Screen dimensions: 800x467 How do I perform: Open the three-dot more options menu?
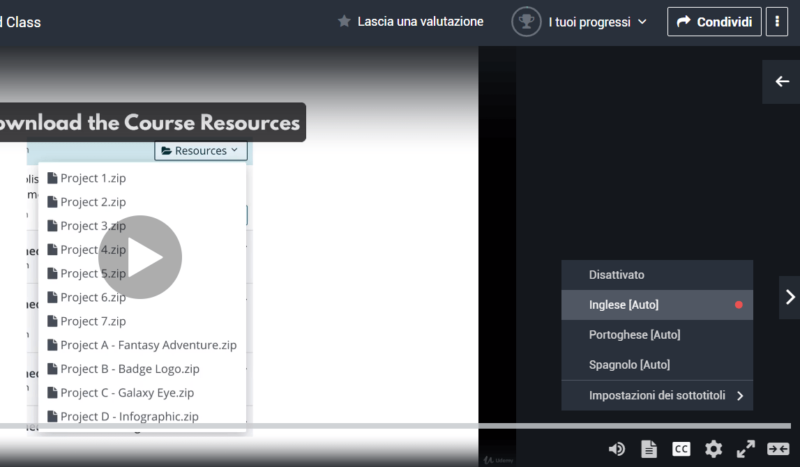(777, 21)
